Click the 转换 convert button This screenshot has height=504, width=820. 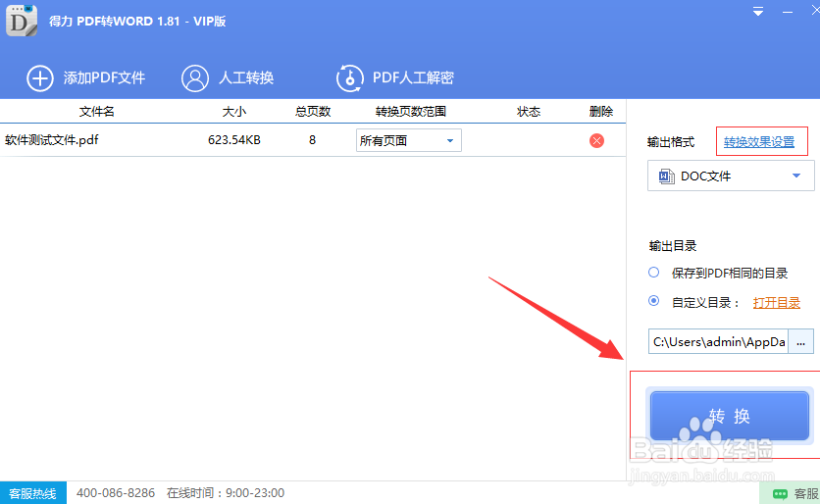pos(730,416)
